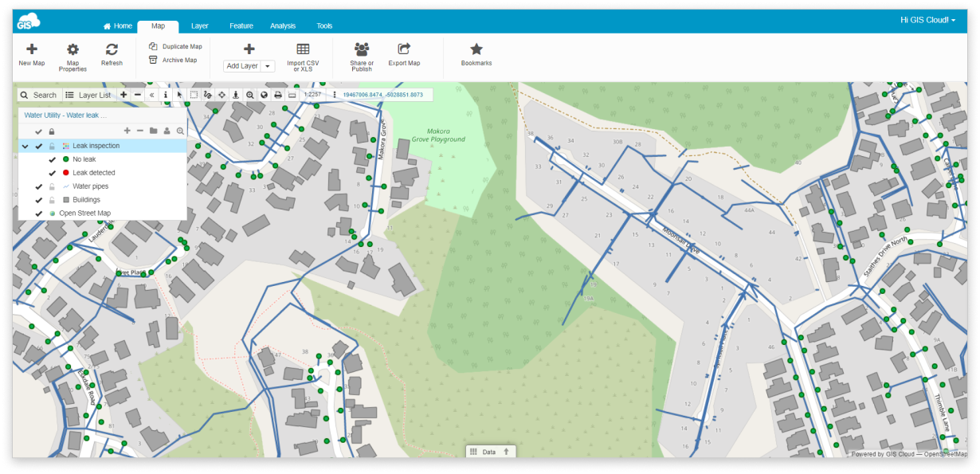Click the scale field showing 1:2257

(x=311, y=95)
